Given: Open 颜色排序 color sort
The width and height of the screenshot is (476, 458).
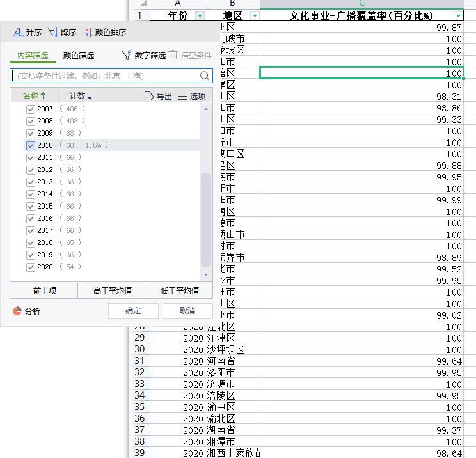Looking at the screenshot, I should click(106, 32).
